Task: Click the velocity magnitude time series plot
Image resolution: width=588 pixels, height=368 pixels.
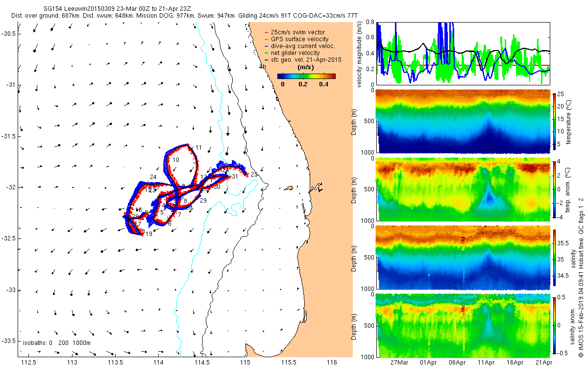Action: click(x=464, y=53)
